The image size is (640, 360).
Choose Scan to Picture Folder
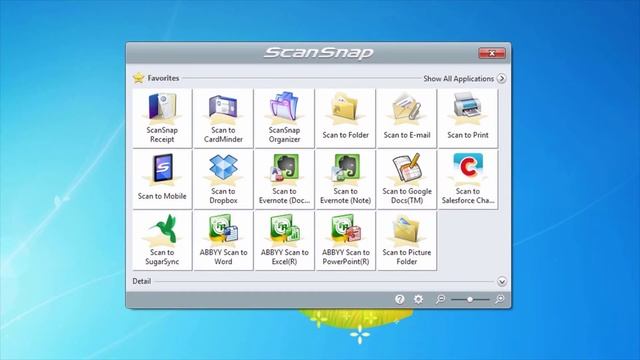[407, 240]
